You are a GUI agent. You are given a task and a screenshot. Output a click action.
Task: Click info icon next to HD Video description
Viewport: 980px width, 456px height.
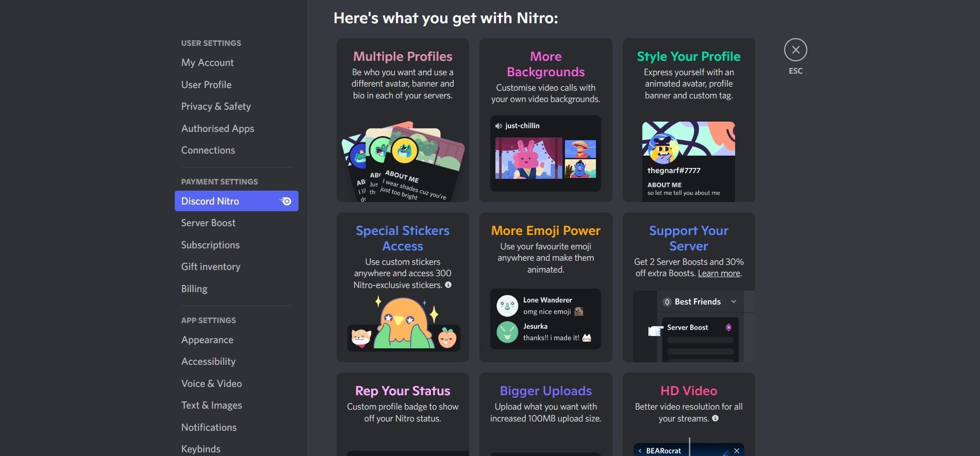715,418
